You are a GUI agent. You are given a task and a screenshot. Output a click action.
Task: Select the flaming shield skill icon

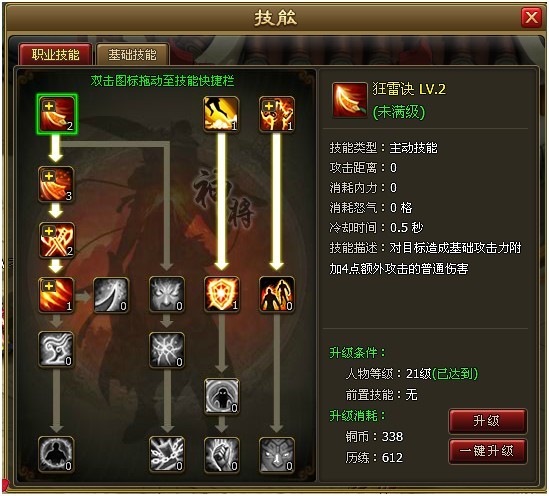tap(222, 294)
